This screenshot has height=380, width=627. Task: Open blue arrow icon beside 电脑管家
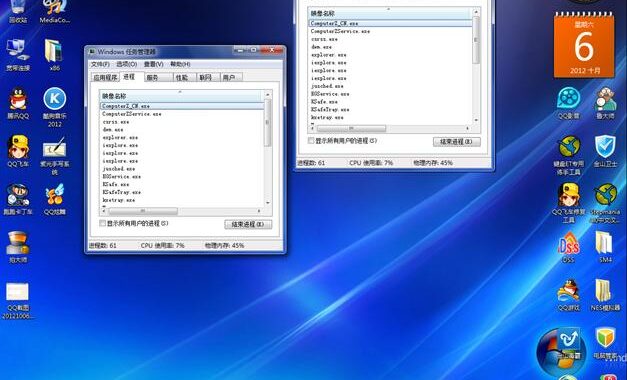569,343
